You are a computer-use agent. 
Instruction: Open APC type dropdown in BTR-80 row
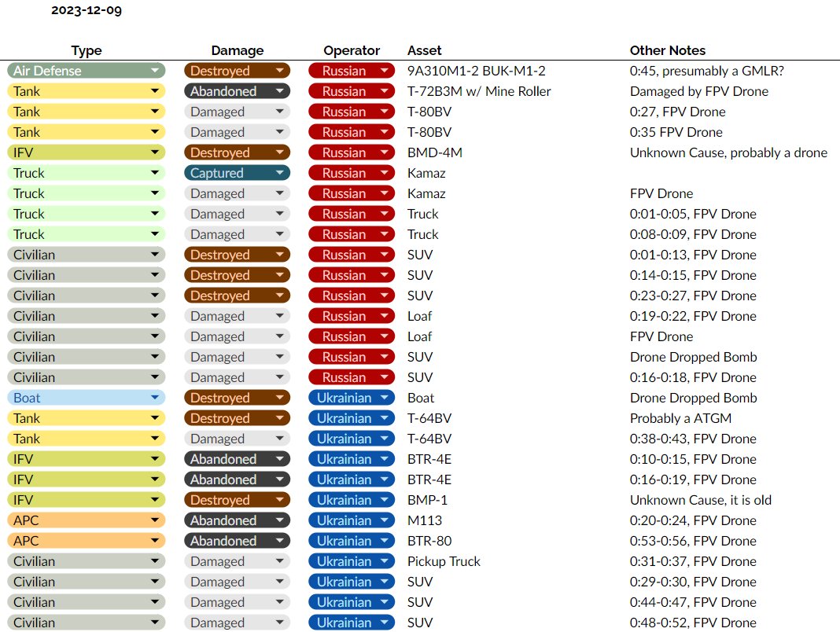[87, 541]
